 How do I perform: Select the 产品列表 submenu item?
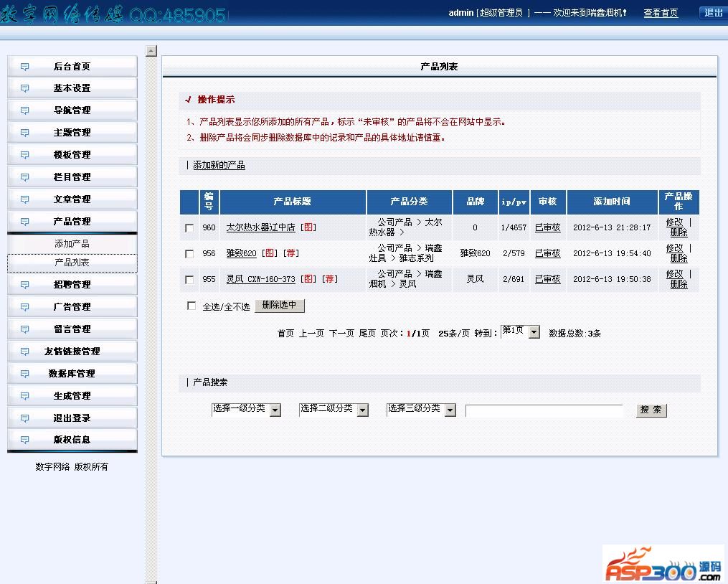[x=72, y=263]
